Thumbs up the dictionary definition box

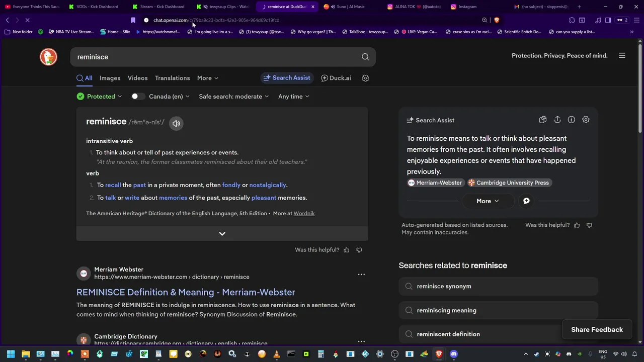pos(347,250)
